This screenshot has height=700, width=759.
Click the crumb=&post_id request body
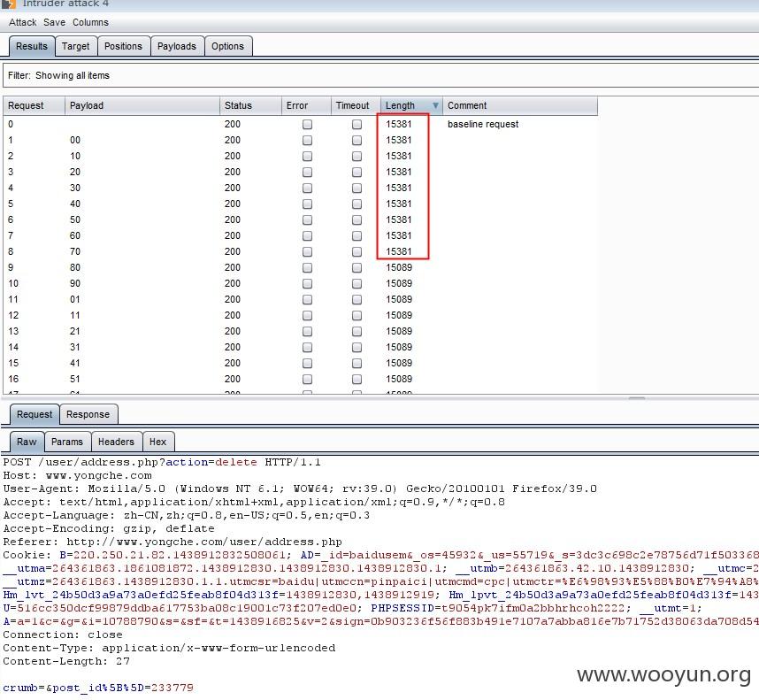pos(98,688)
